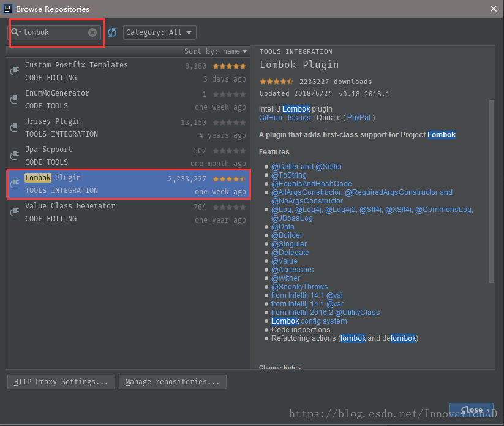
Task: Open the Sort by: name dropdown
Action: (215, 51)
